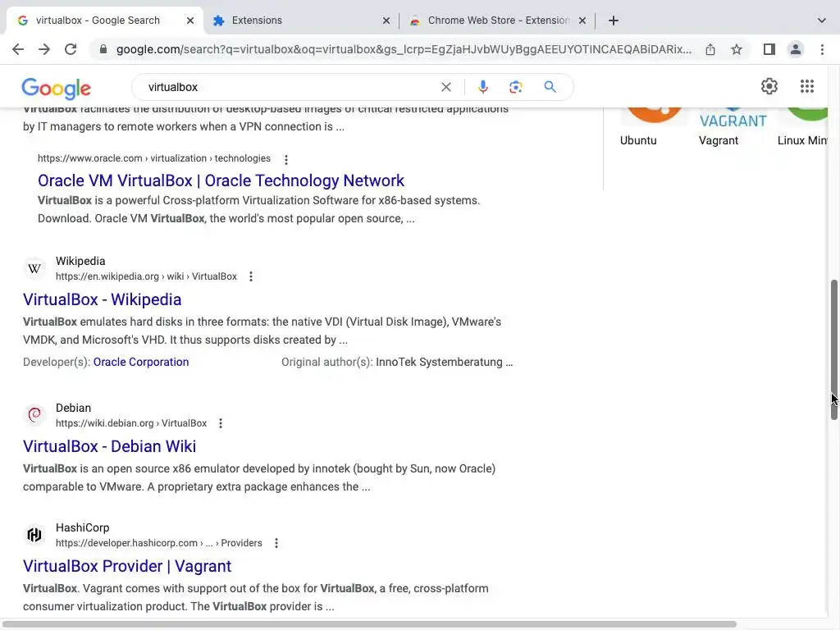The width and height of the screenshot is (840, 630).
Task: Click the wiki.debian.org URL breadcrumb
Action: [x=131, y=423]
